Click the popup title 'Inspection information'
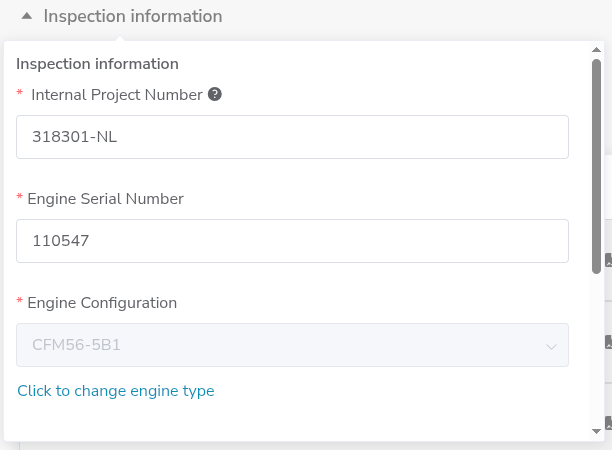This screenshot has width=612, height=450. [x=98, y=64]
